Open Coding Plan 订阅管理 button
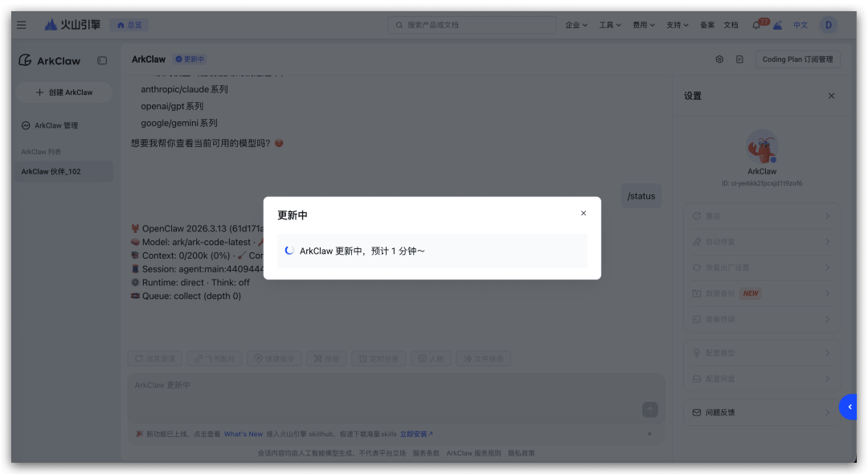This screenshot has width=868, height=474. click(797, 59)
